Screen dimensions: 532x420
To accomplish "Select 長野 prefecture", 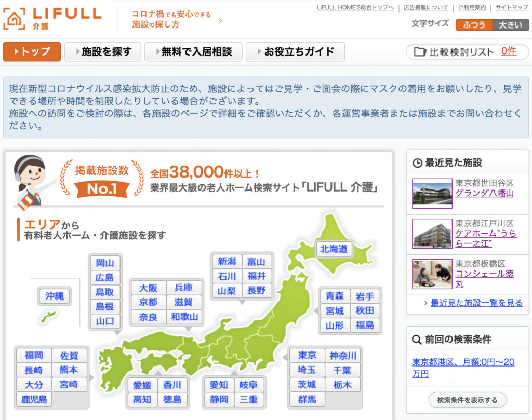I will pyautogui.click(x=257, y=291).
